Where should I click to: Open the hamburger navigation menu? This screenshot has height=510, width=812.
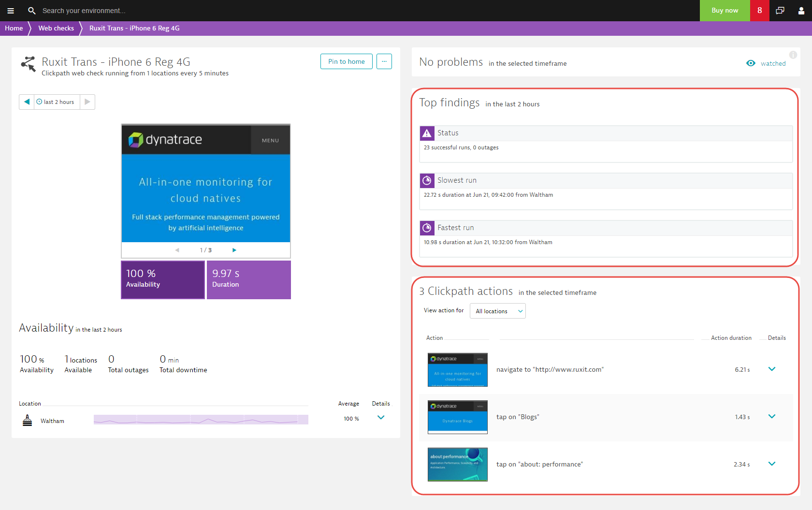[11, 11]
